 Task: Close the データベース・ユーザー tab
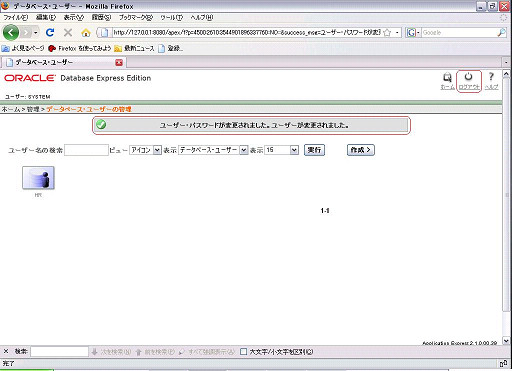(119, 62)
